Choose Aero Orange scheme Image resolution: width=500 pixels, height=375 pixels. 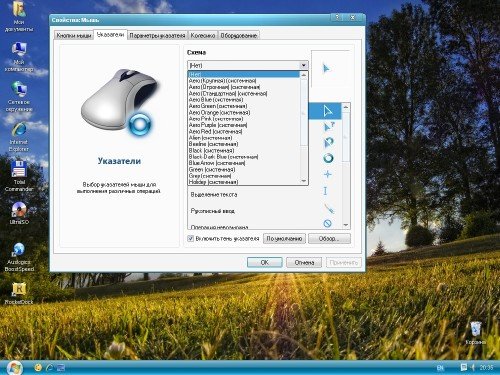[244, 112]
